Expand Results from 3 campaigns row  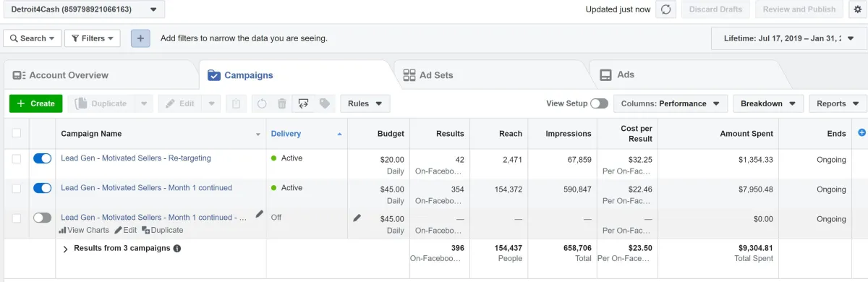[x=65, y=249]
